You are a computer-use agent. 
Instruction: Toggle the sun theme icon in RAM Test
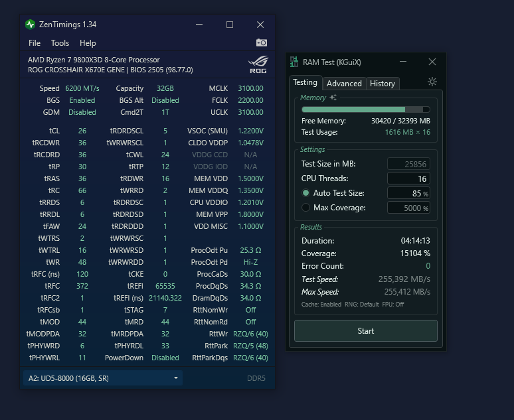click(432, 82)
